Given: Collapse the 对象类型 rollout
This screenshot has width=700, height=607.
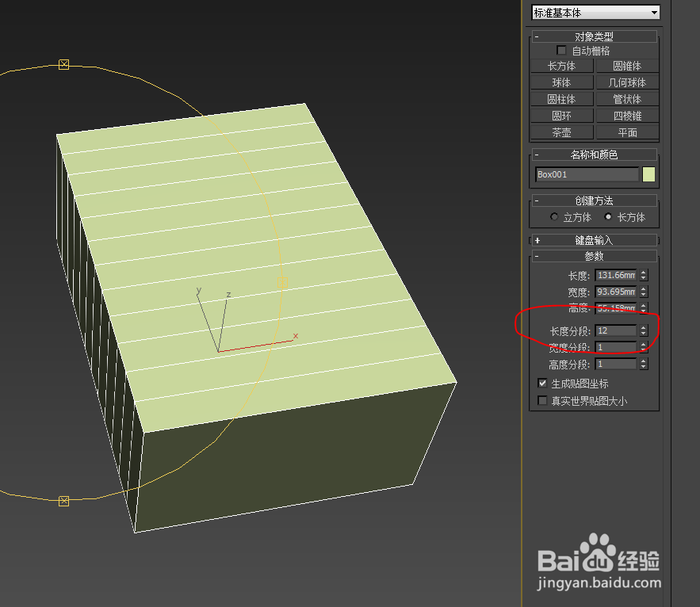Looking at the screenshot, I should click(x=594, y=36).
